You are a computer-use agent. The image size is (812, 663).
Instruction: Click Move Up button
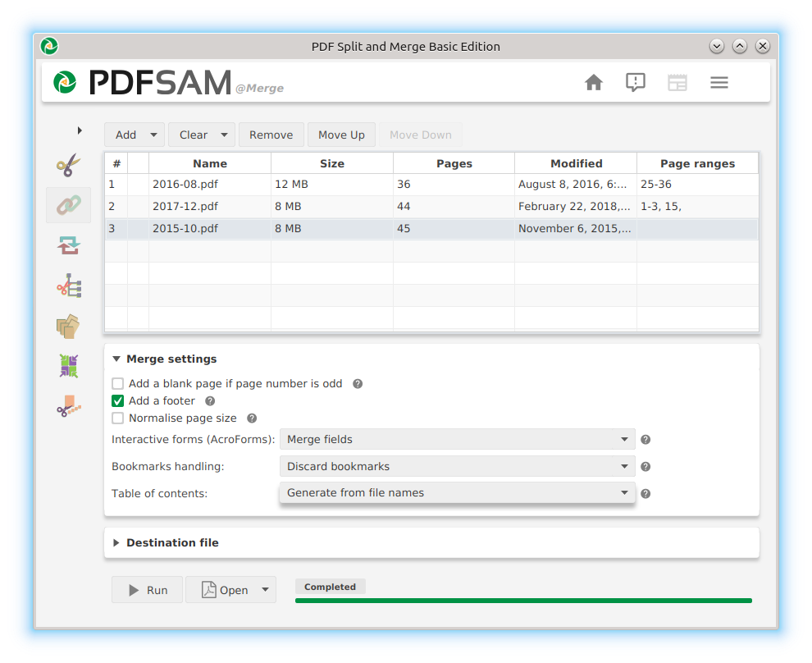(341, 135)
